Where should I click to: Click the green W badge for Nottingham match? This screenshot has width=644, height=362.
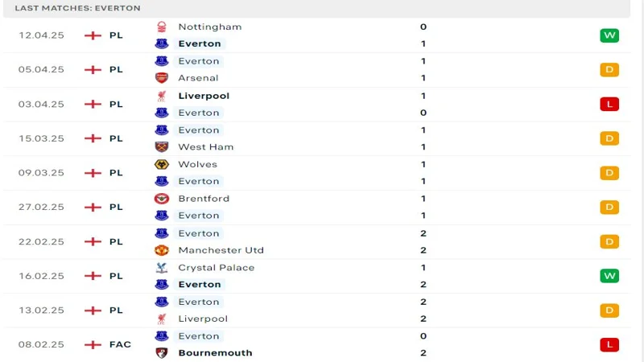pos(609,35)
